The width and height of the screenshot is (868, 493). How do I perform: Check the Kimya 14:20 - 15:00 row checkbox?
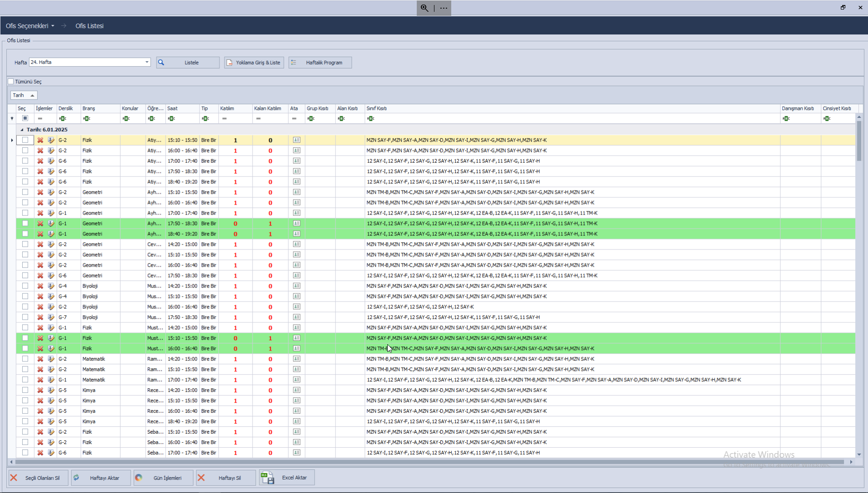point(25,390)
